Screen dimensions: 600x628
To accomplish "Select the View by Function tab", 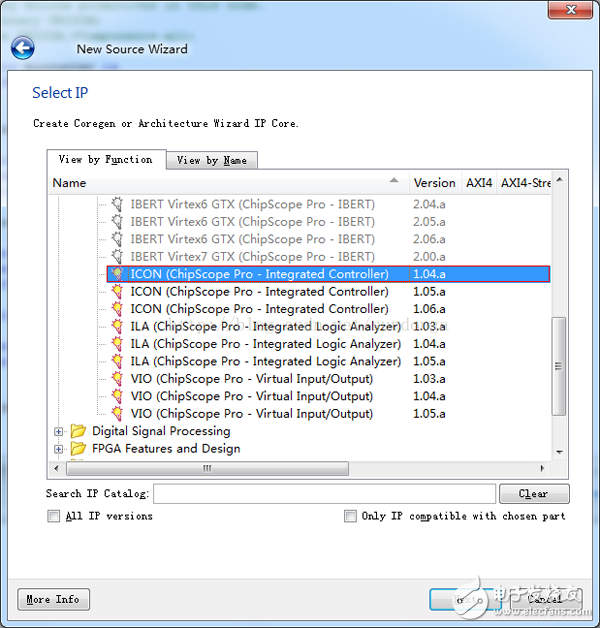I will click(x=105, y=159).
